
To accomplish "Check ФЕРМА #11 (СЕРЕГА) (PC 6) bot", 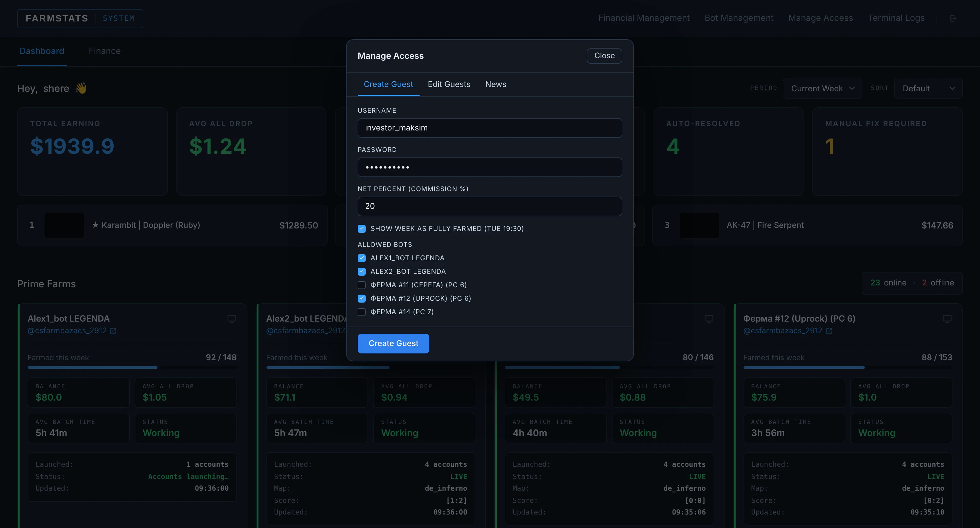I will pyautogui.click(x=361, y=285).
